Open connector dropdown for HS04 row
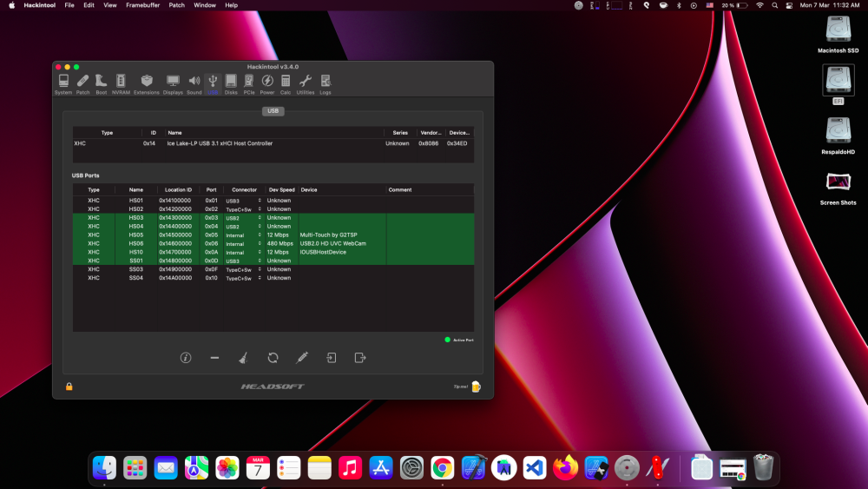Viewport: 868px width, 489px height. click(244, 227)
